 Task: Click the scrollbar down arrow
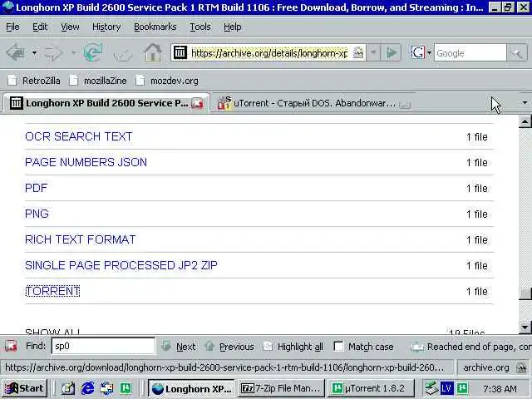(525, 327)
